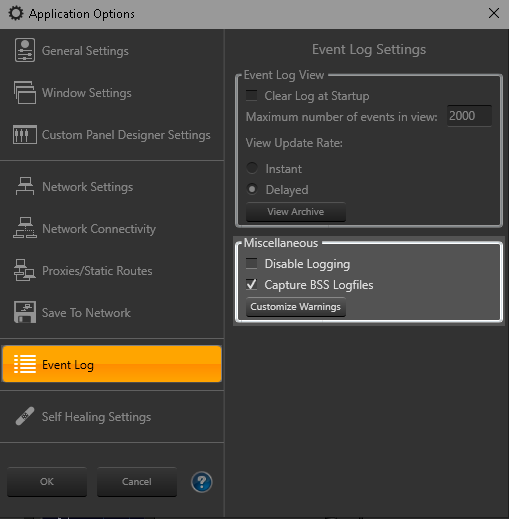Click the Application Options gear icon
Image resolution: width=509 pixels, height=519 pixels.
click(16, 14)
